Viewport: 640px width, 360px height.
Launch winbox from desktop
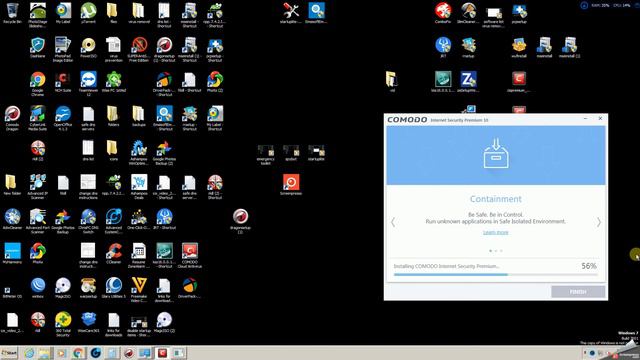click(x=38, y=288)
